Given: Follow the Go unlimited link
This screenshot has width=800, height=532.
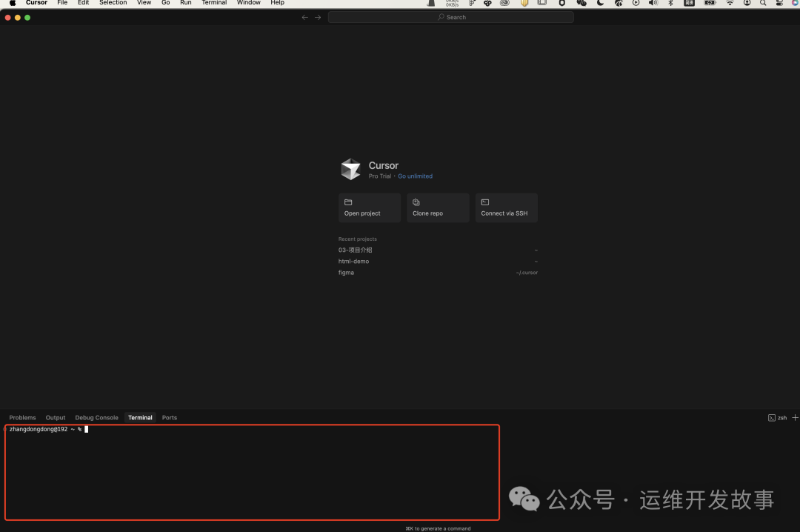Looking at the screenshot, I should 416,176.
